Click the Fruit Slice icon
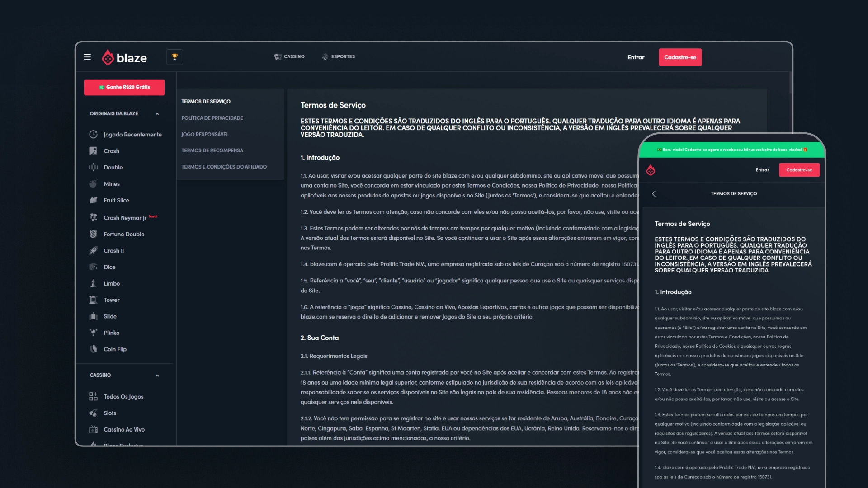The height and width of the screenshot is (488, 868). pos(93,200)
